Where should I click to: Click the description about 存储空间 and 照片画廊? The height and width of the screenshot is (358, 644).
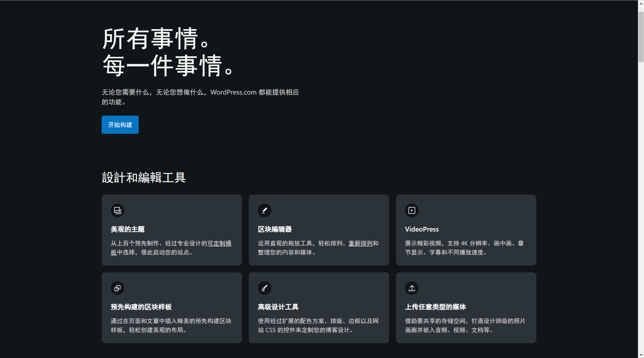pos(465,326)
